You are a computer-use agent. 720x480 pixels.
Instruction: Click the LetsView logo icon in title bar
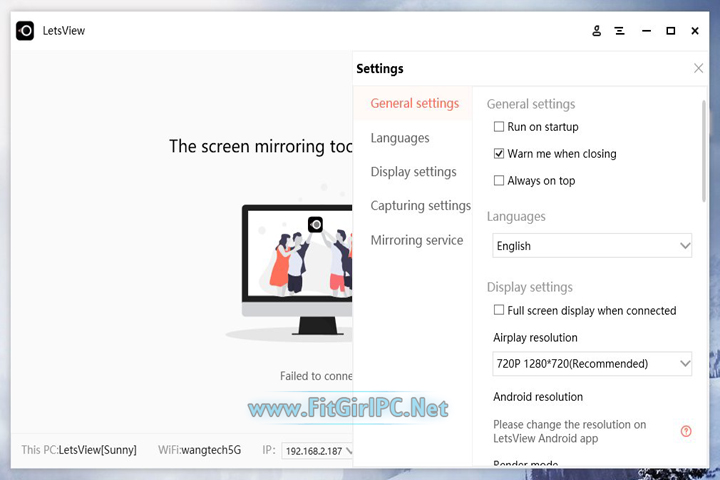[25, 31]
